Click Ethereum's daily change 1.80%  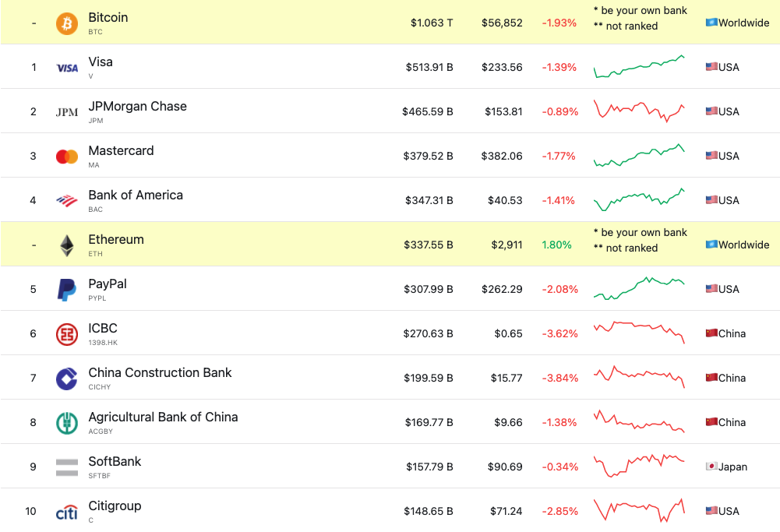coord(556,245)
